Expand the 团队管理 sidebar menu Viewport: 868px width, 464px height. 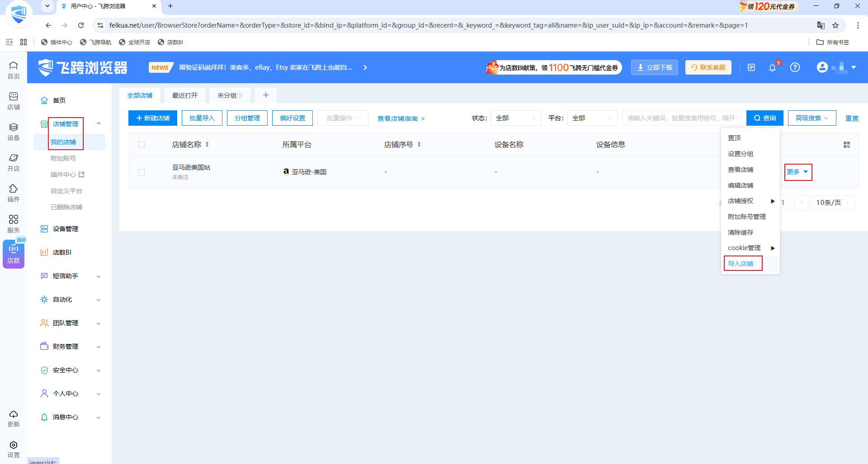[x=70, y=323]
